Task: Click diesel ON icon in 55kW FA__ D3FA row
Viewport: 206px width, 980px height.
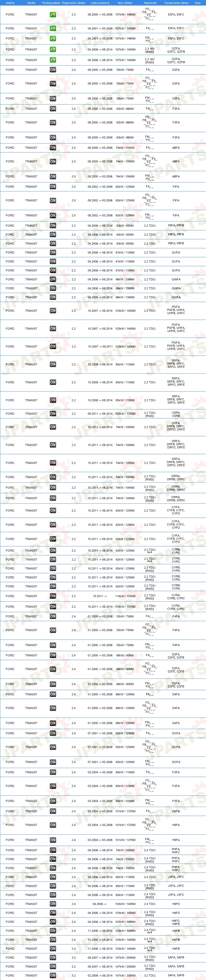Action: coord(53,70)
